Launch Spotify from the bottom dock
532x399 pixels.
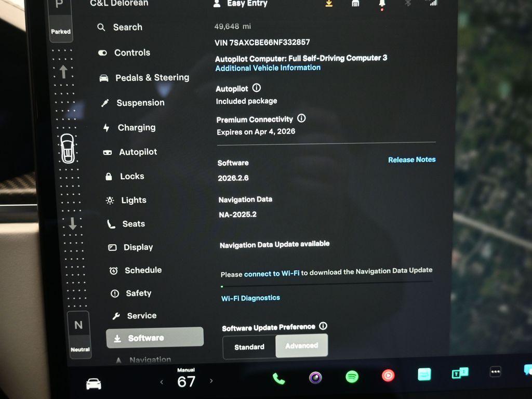(352, 377)
